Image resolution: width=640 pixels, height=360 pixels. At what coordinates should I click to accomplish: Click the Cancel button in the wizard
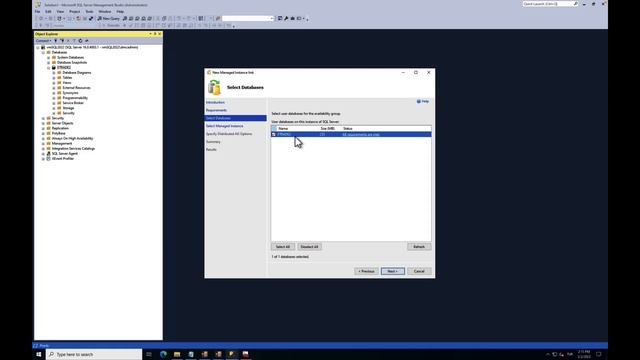pos(419,271)
